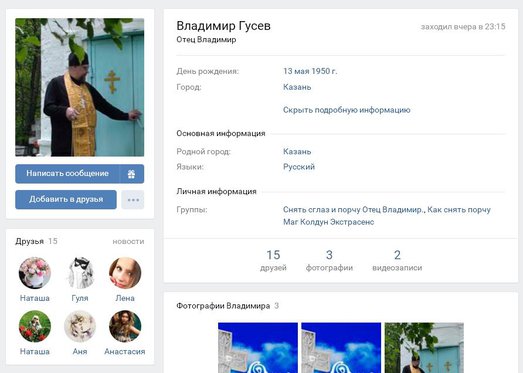Open friend Лена's avatar

point(125,273)
